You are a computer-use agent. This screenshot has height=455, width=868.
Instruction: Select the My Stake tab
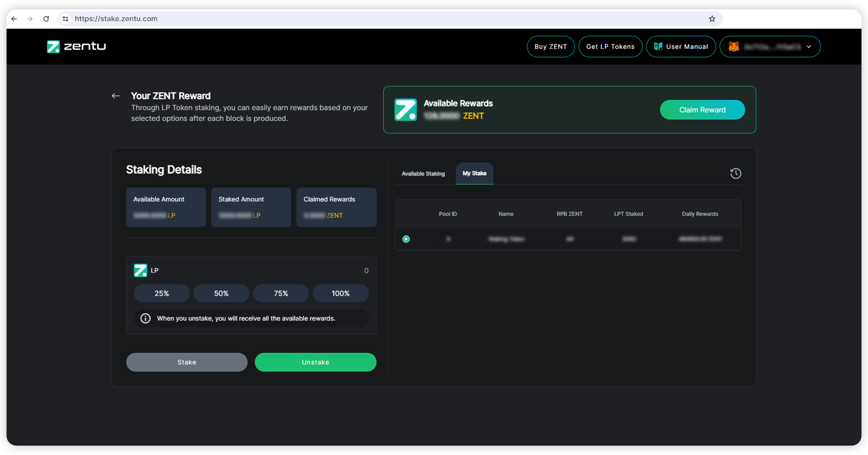(474, 174)
